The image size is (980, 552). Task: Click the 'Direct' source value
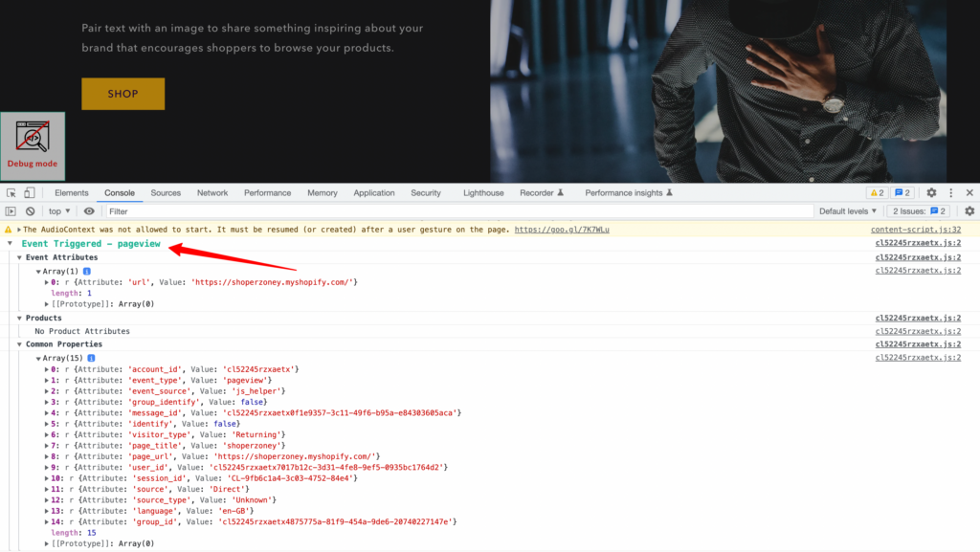pyautogui.click(x=228, y=489)
